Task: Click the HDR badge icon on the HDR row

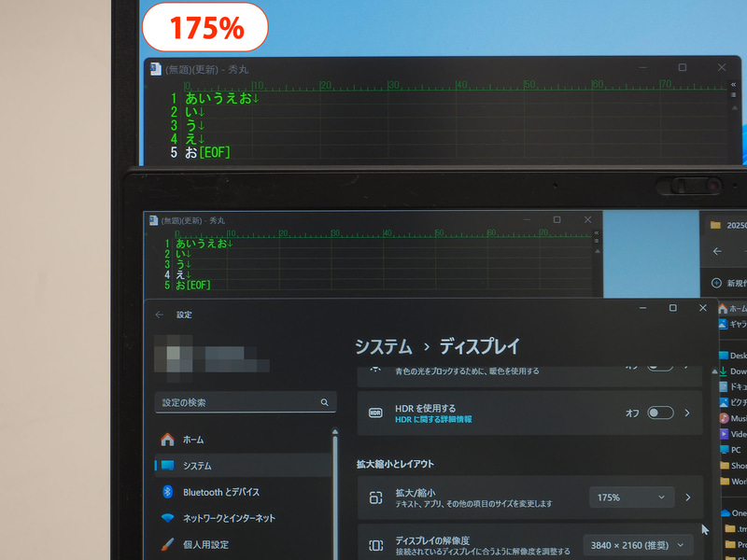Action: pyautogui.click(x=375, y=413)
